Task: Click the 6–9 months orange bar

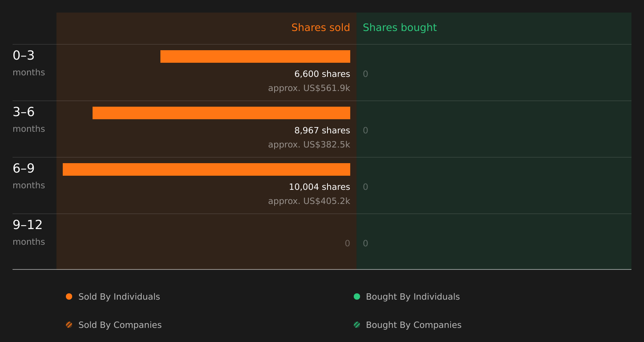Action: tap(206, 169)
